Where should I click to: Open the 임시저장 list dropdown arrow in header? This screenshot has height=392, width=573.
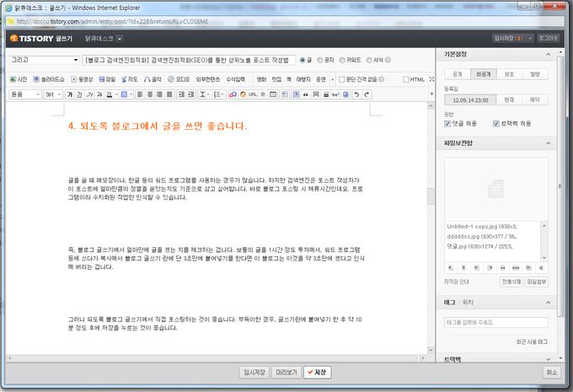tap(529, 39)
